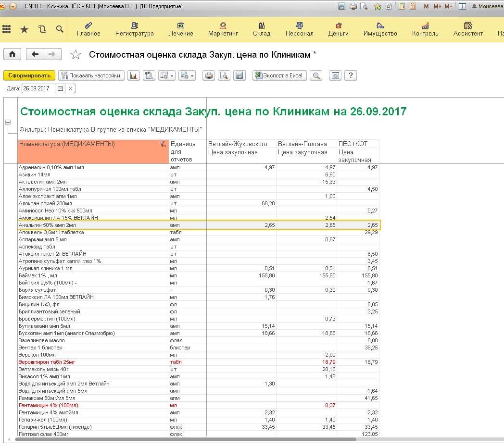Open the Ассистент section
The image size is (504, 447).
click(468, 29)
